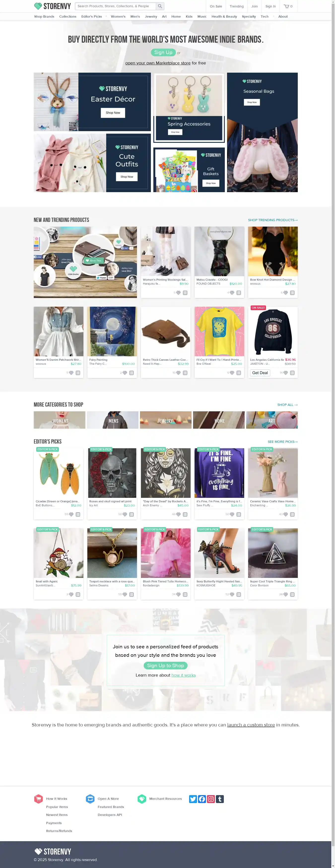The image size is (335, 868).
Task: Open Storenvy's Instagram page icon
Action: (211, 799)
